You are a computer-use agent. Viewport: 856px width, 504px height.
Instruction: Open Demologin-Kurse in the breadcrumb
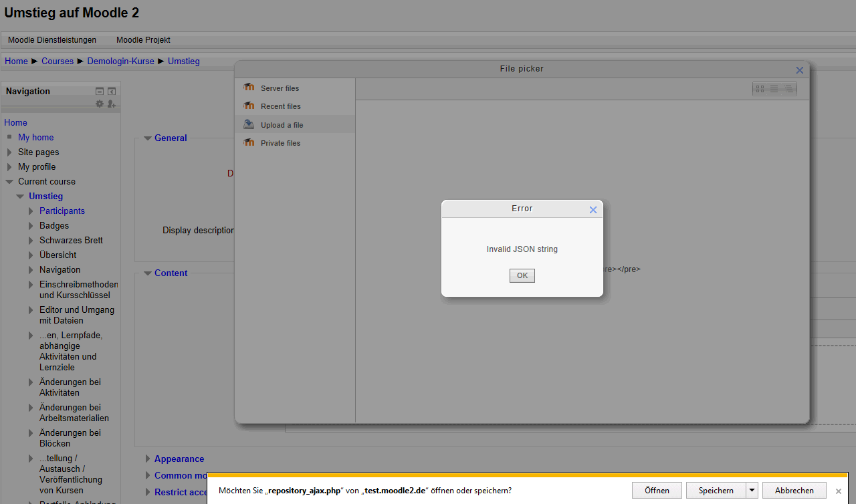click(x=120, y=61)
